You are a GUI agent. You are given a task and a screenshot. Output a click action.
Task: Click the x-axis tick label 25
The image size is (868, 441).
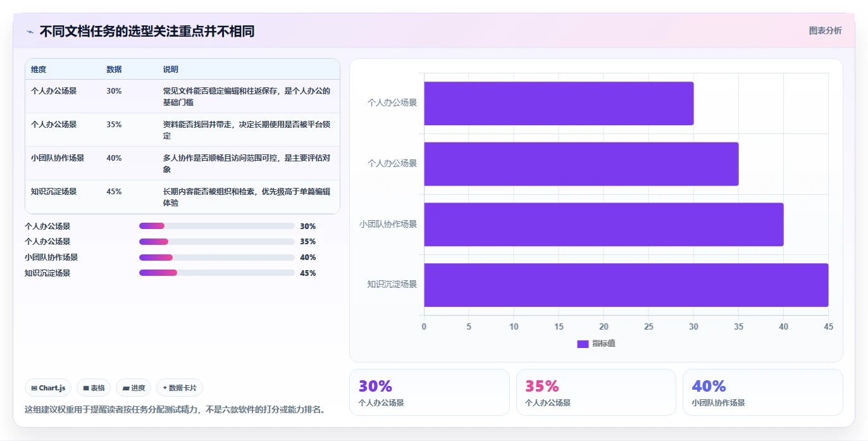pyautogui.click(x=648, y=326)
